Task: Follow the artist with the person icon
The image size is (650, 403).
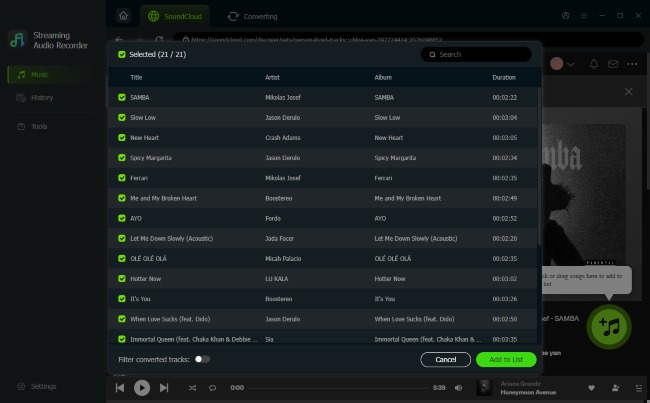Action: (x=615, y=388)
